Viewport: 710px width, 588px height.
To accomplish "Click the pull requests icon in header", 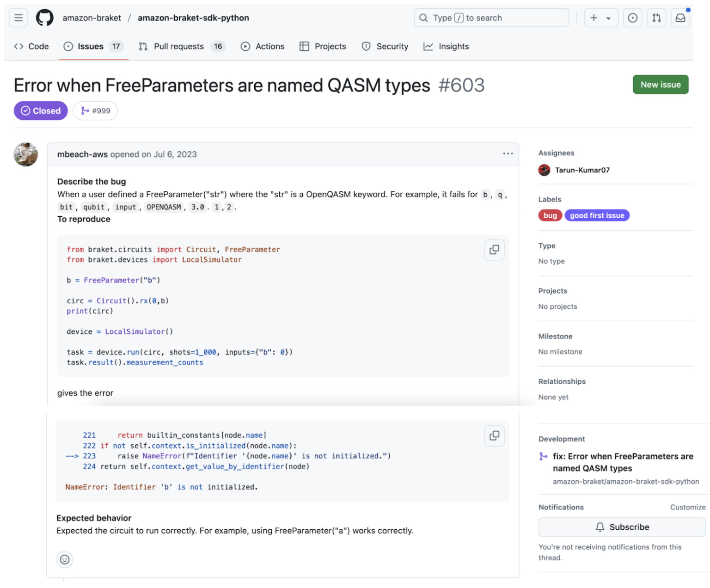I will coord(657,18).
